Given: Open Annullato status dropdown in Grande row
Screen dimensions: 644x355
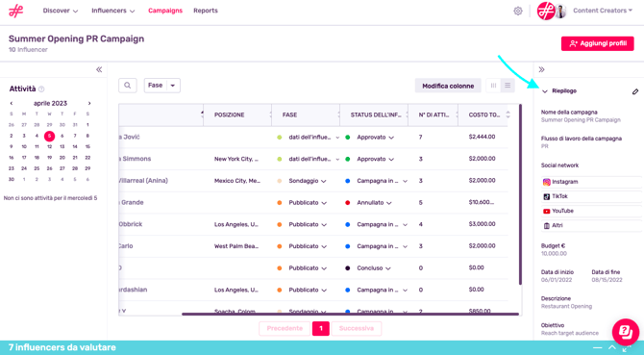Looking at the screenshot, I should 389,203.
